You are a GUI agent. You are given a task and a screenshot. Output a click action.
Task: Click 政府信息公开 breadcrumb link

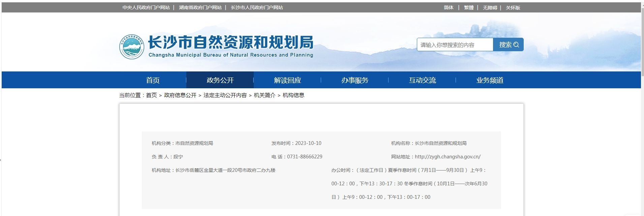click(x=180, y=95)
